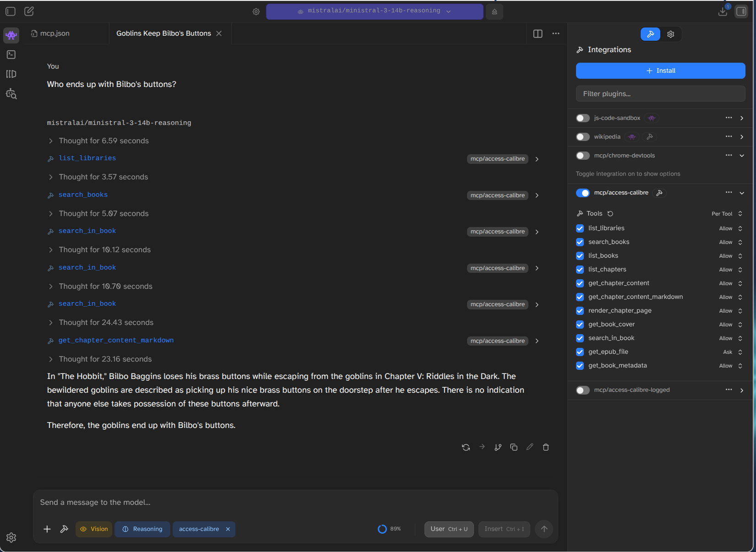The image size is (756, 552).
Task: Start a new chat with pencil icon
Action: pyautogui.click(x=29, y=11)
